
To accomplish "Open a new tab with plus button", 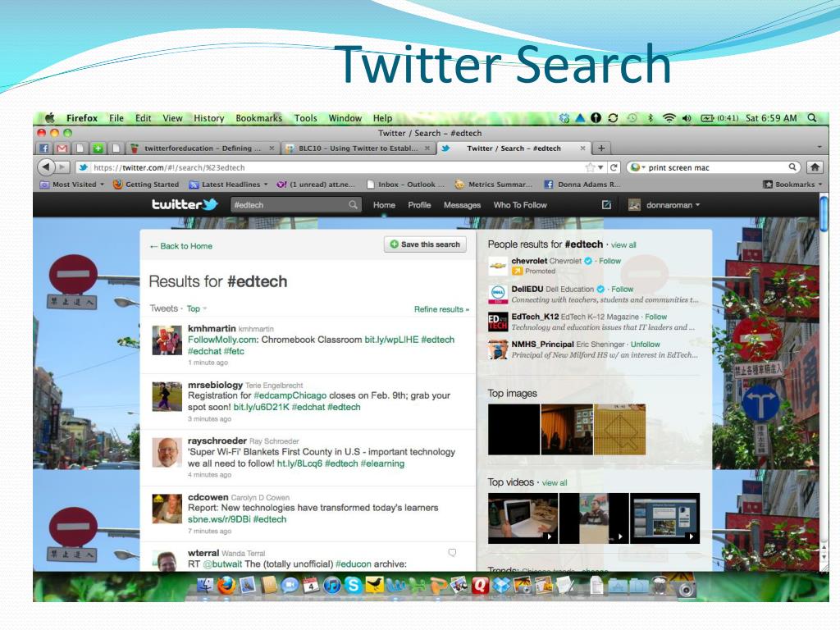I will (601, 148).
